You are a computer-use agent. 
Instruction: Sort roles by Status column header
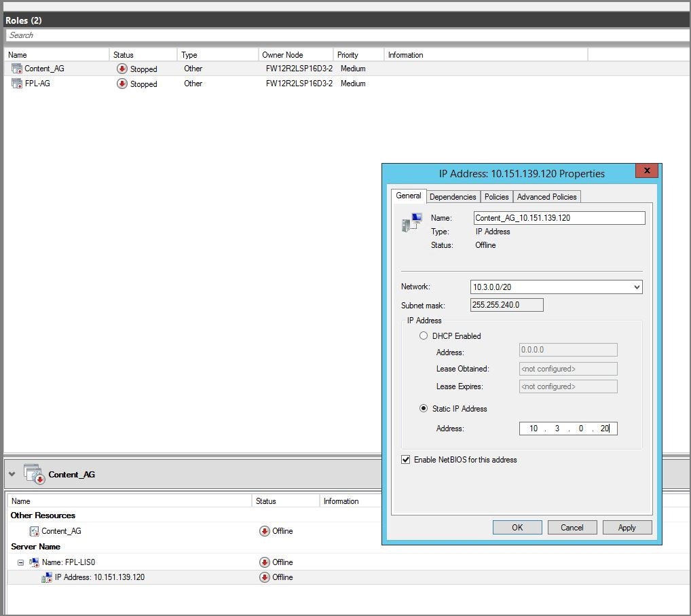click(x=143, y=55)
